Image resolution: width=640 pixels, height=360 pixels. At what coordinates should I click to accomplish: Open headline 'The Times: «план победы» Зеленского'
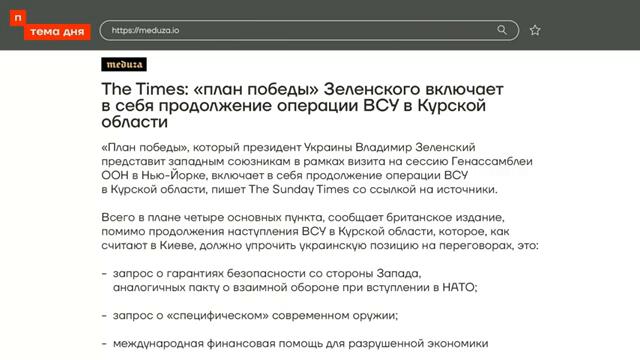pos(302,105)
